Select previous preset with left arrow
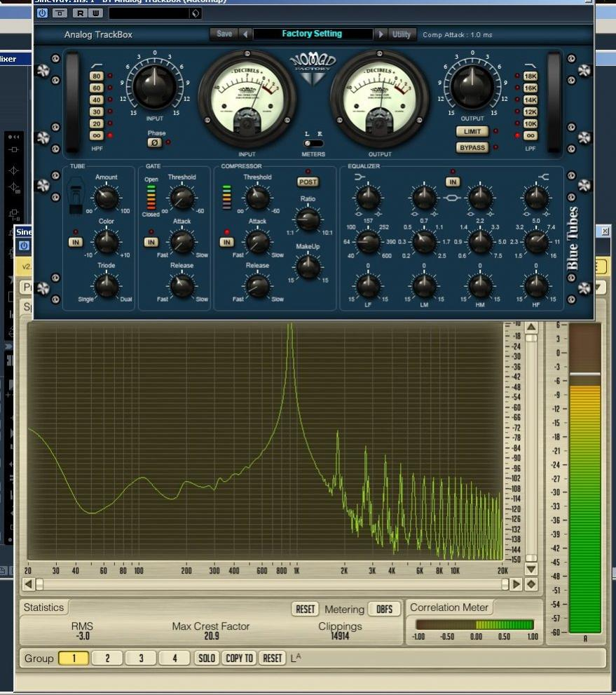The height and width of the screenshot is (695, 616). 245,34
